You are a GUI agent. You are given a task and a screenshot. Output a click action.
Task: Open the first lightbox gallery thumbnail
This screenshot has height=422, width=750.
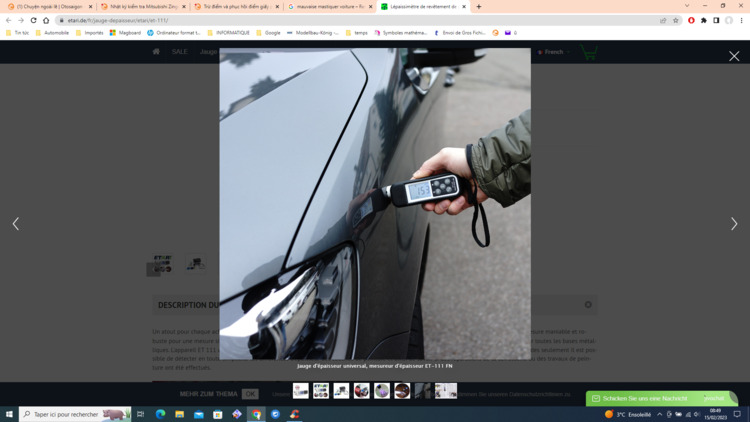(x=300, y=390)
